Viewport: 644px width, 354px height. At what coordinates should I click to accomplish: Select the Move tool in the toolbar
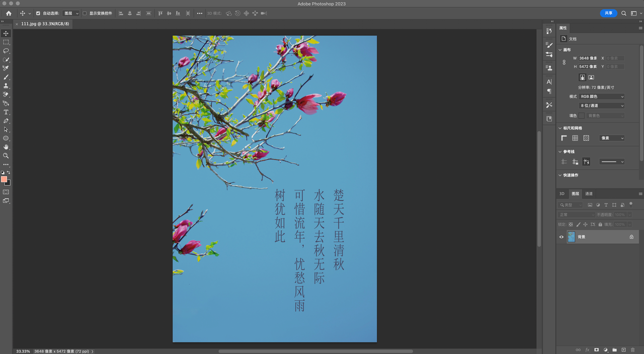[6, 33]
